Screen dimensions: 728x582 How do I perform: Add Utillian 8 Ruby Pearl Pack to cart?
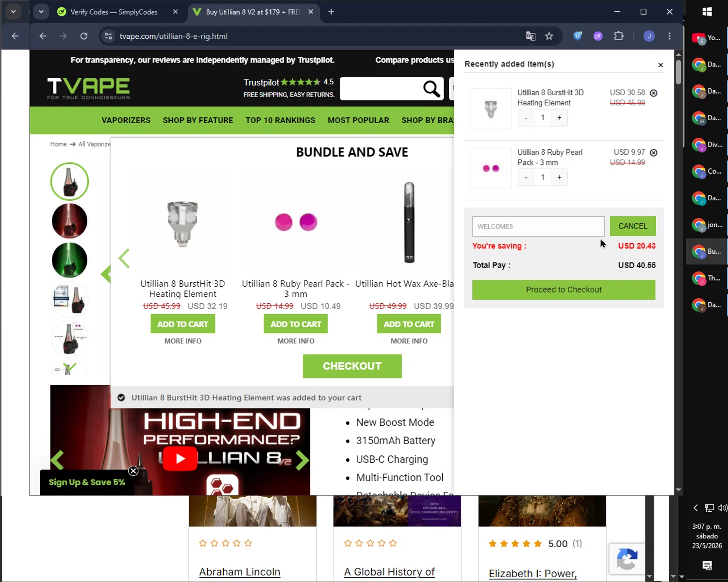click(296, 324)
